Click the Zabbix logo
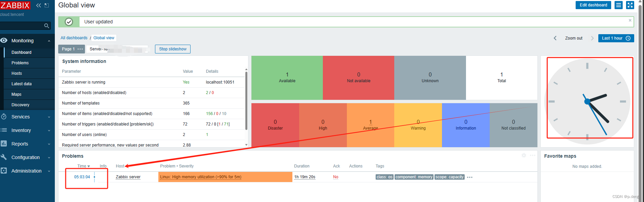 tap(15, 5)
